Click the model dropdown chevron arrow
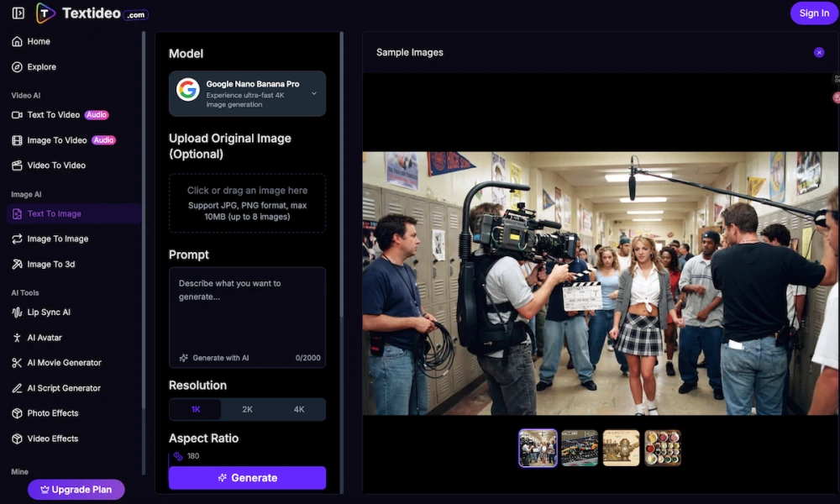 (x=314, y=93)
